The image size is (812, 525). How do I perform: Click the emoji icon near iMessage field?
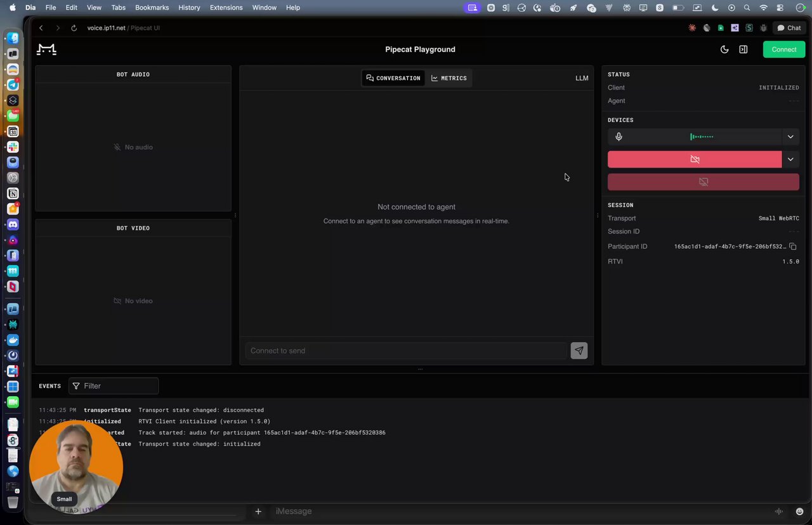coord(799,512)
